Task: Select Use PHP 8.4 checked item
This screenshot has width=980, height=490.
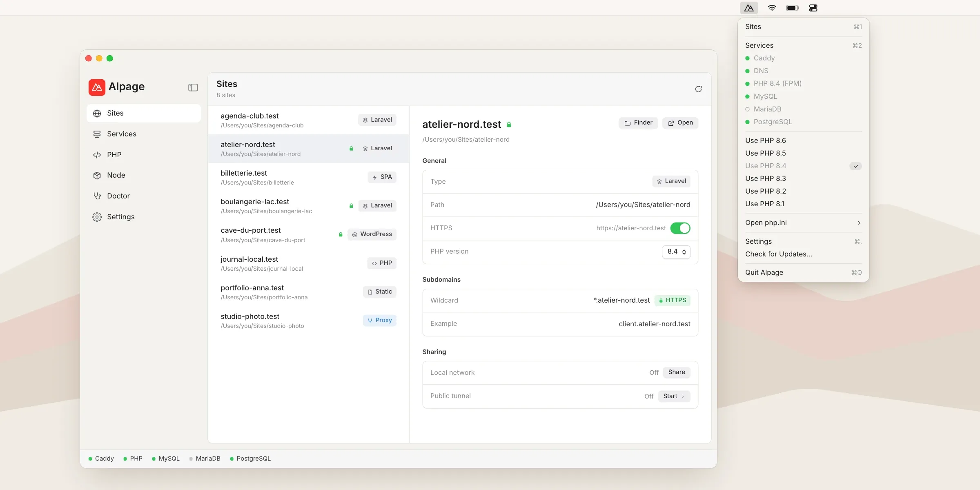Action: (x=803, y=166)
